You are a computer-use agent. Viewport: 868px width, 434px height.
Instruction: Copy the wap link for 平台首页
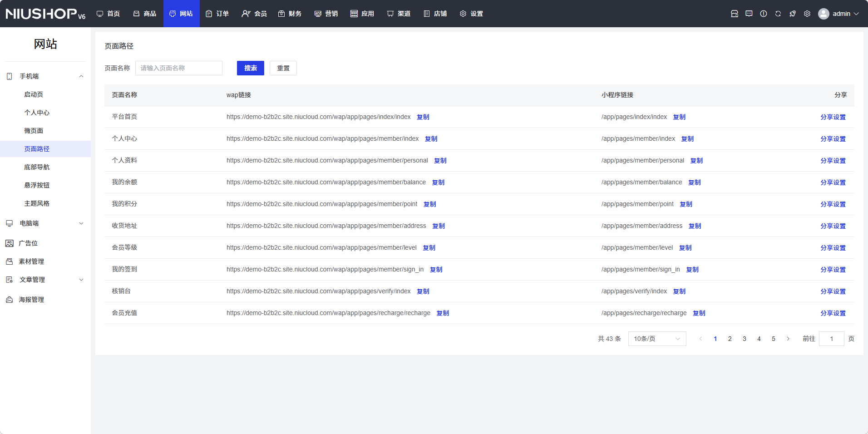coord(423,117)
